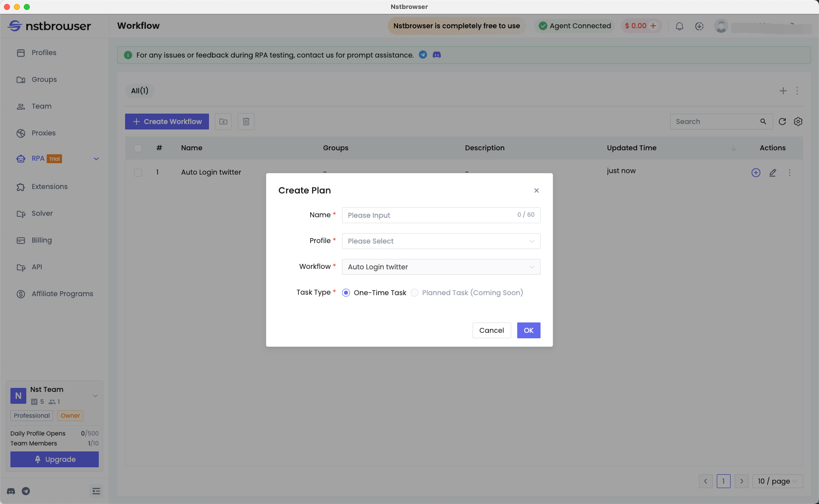The height and width of the screenshot is (504, 819).
Task: Click Cancel in Create Plan dialog
Action: 491,330
